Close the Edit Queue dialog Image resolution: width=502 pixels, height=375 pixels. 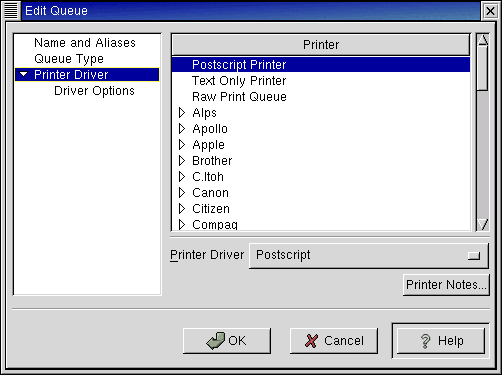pyautogui.click(x=490, y=11)
